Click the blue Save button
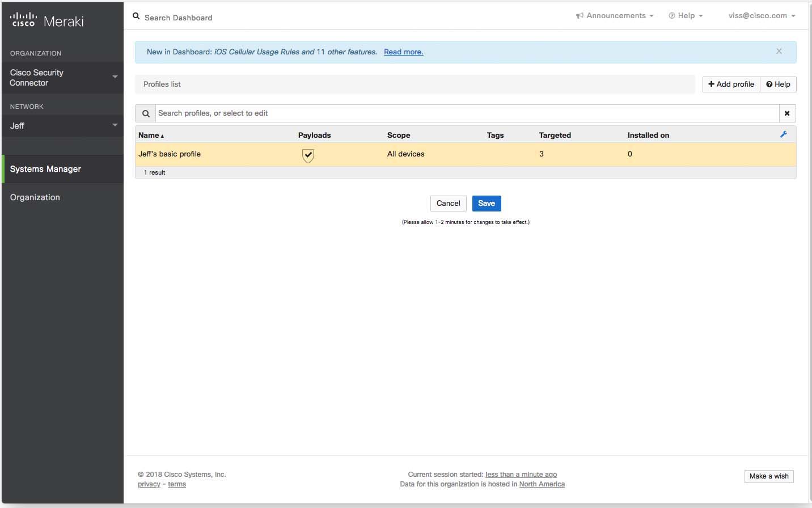The height and width of the screenshot is (508, 812). 487,204
